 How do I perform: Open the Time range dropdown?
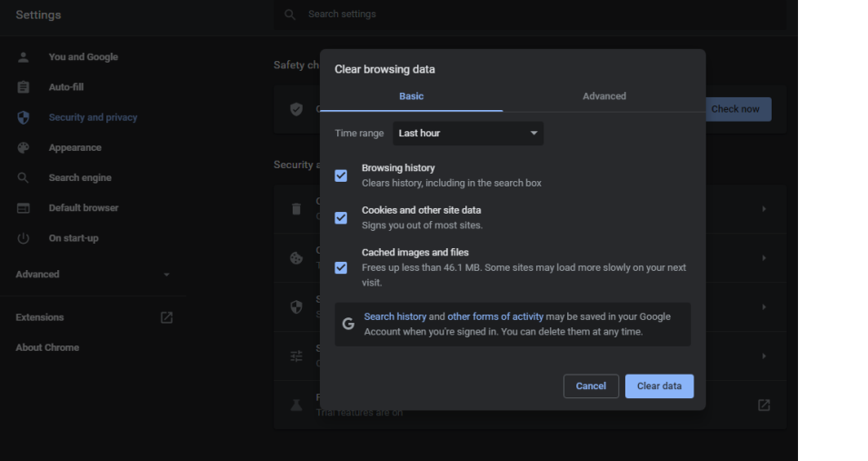[x=468, y=134]
